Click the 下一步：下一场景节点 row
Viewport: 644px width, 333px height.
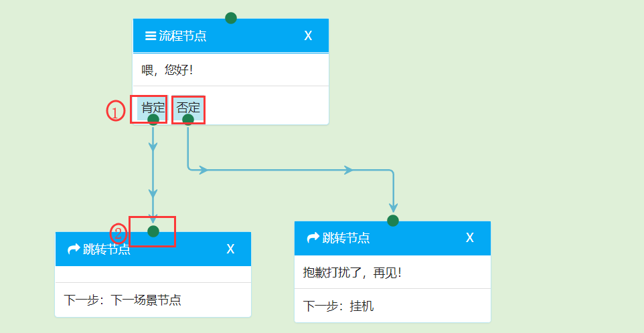click(123, 300)
